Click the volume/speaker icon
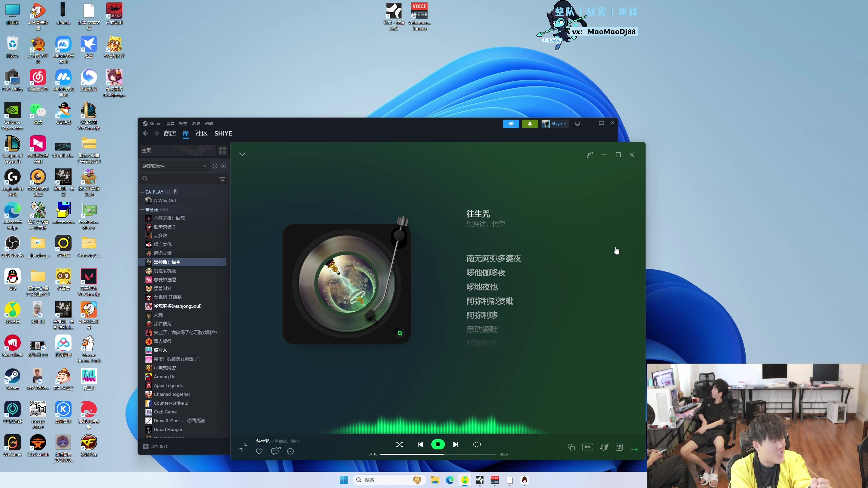The image size is (868, 488). click(477, 444)
